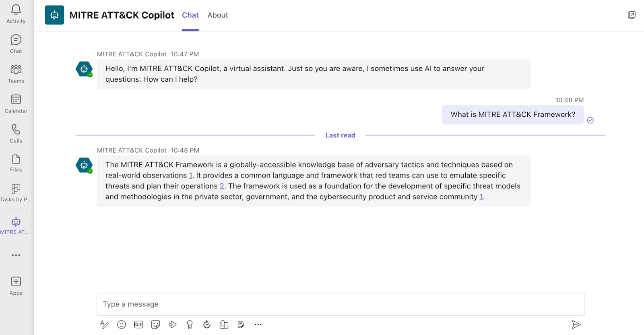Go to Teams in the sidebar

tap(16, 74)
